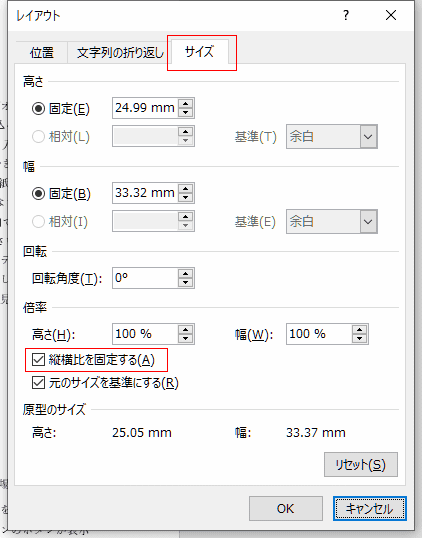Raise rotation angle with up arrow
Screen dimensions: 422x538
click(186, 273)
